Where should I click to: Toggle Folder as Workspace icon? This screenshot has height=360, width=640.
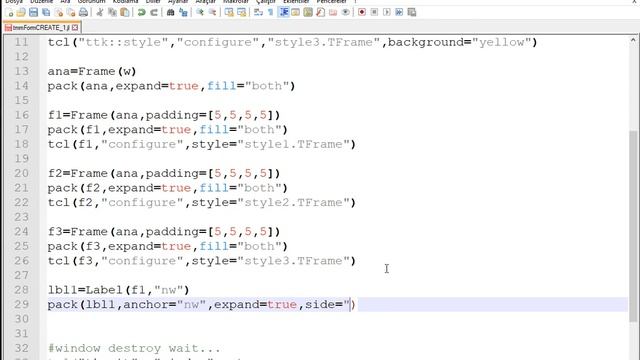[x=333, y=12]
